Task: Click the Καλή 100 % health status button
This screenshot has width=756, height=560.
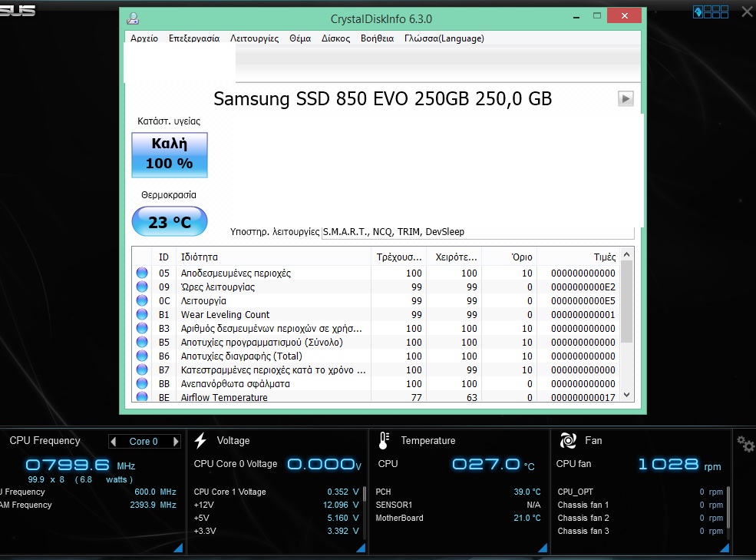Action: 170,155
